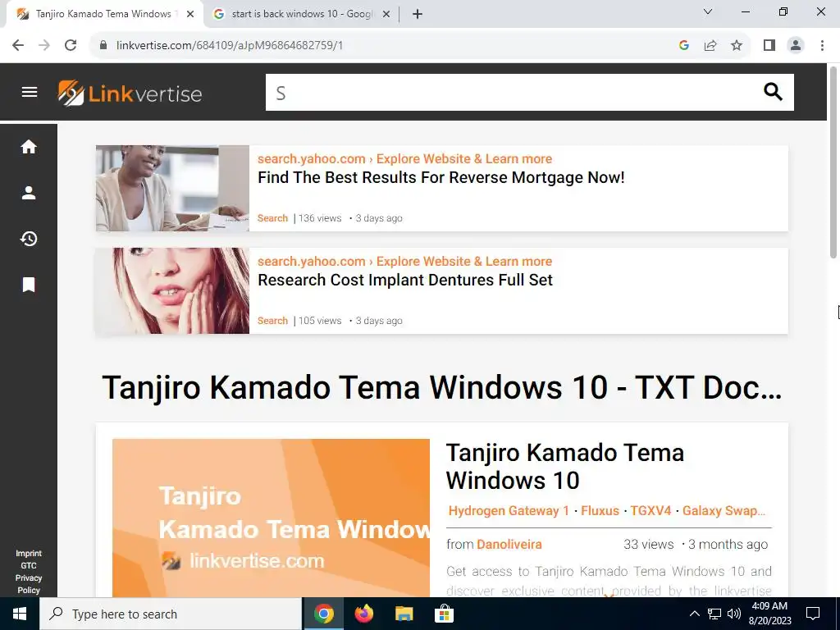Viewport: 840px width, 630px height.
Task: Close the Tanjiro Kamado tab
Action: 190,14
